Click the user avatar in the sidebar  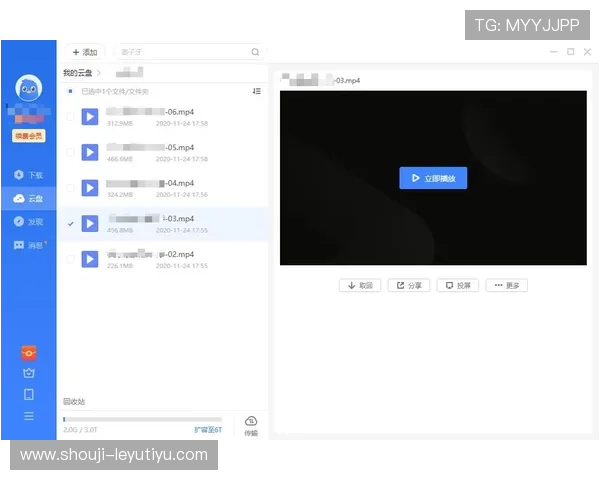pyautogui.click(x=28, y=89)
